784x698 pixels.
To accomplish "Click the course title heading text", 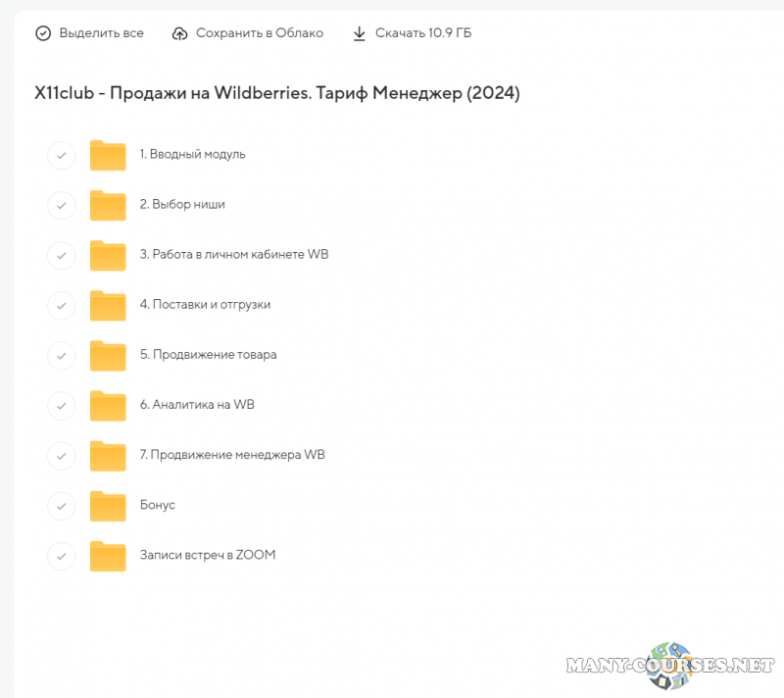I will coord(276,93).
